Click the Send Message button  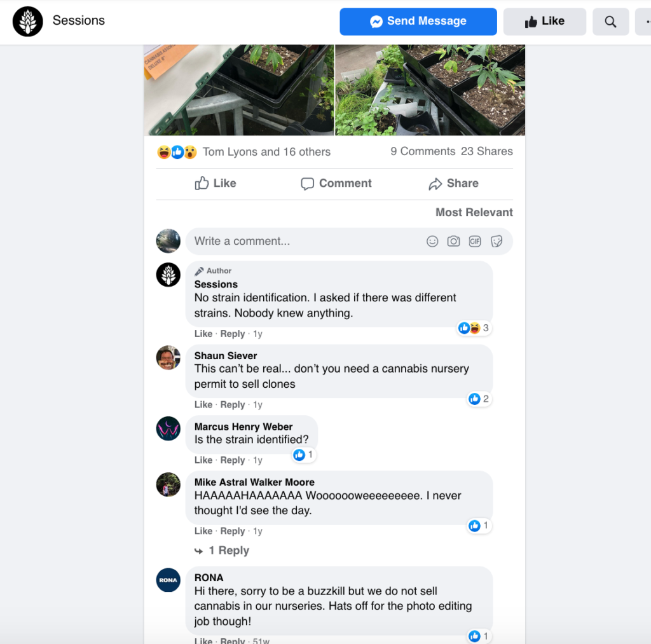coord(418,22)
